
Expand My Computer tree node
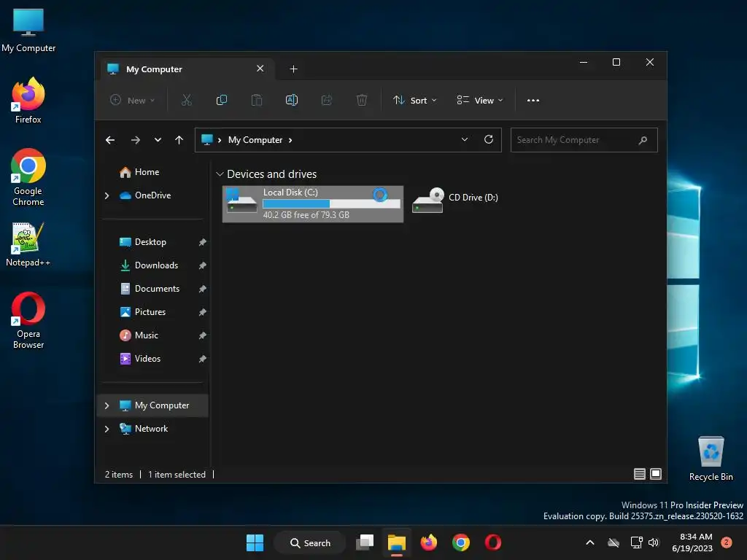click(x=107, y=405)
